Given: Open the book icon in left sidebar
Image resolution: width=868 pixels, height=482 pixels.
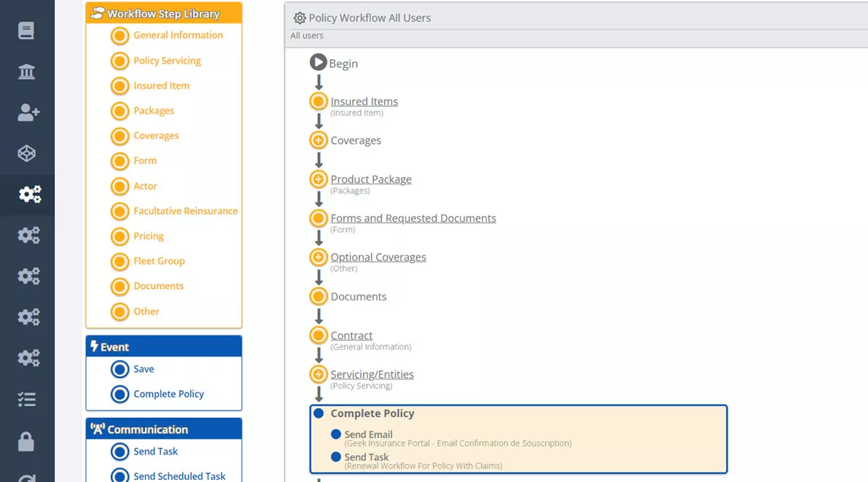Looking at the screenshot, I should 27,31.
